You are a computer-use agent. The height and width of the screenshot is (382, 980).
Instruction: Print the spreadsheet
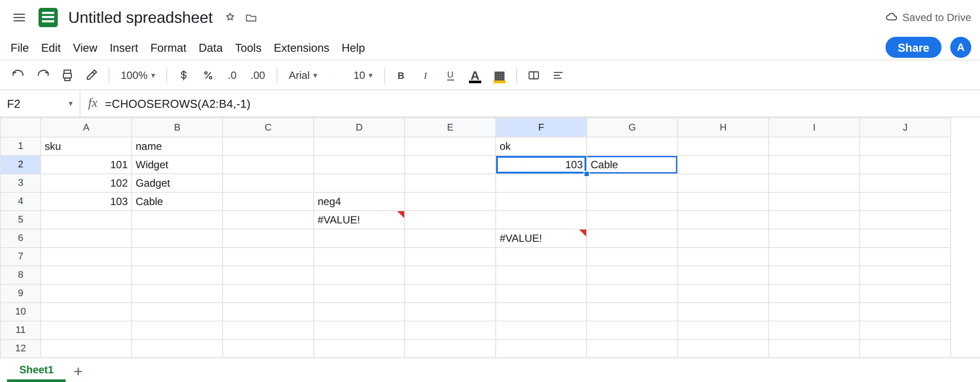tap(67, 75)
